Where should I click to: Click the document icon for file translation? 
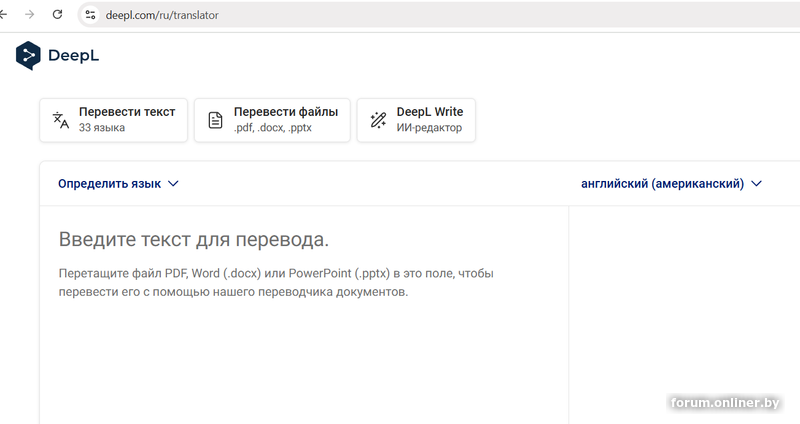point(215,120)
